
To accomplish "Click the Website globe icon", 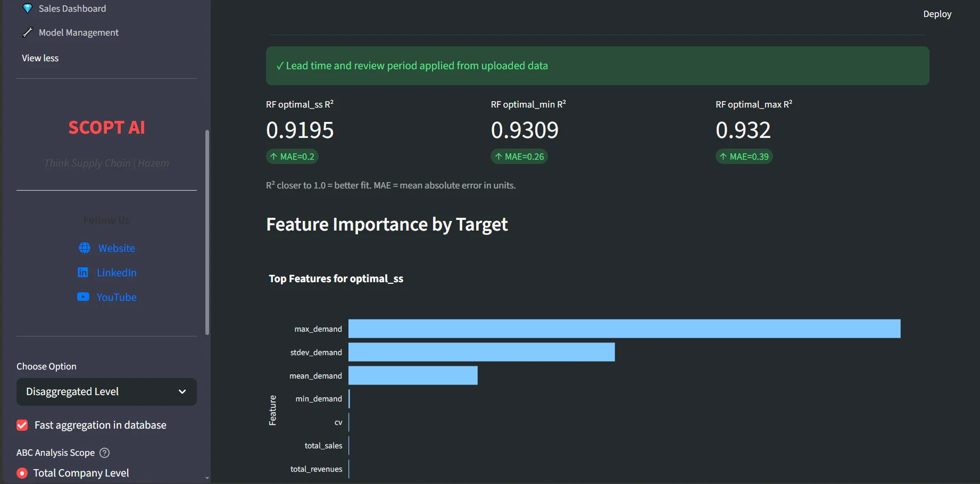I will (x=85, y=248).
